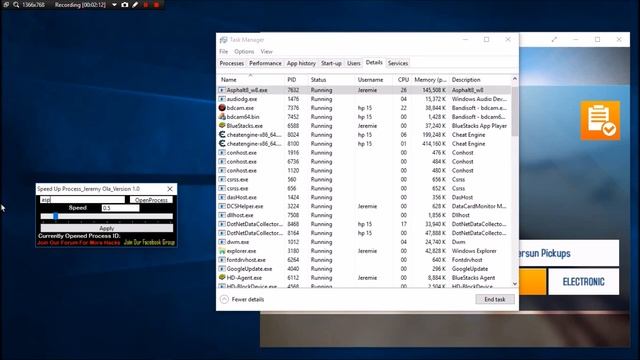640x360 pixels.
Task: Click the orange button left of ELECTRONIC
Action: pos(533,282)
